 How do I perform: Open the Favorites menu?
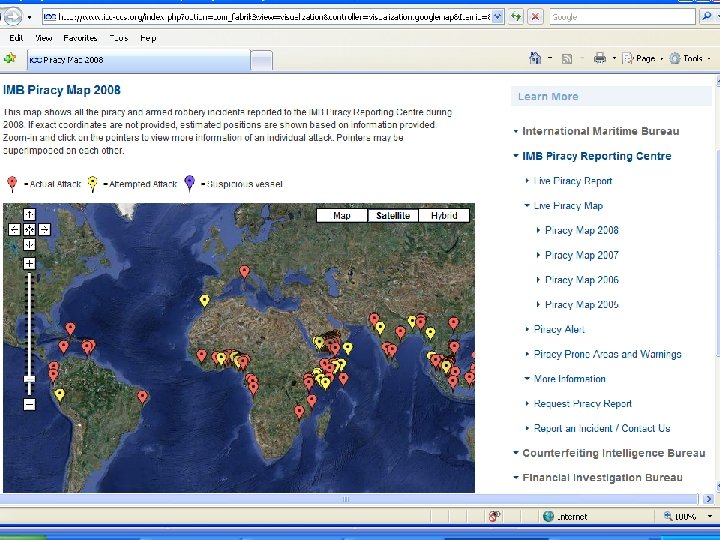[x=80, y=38]
